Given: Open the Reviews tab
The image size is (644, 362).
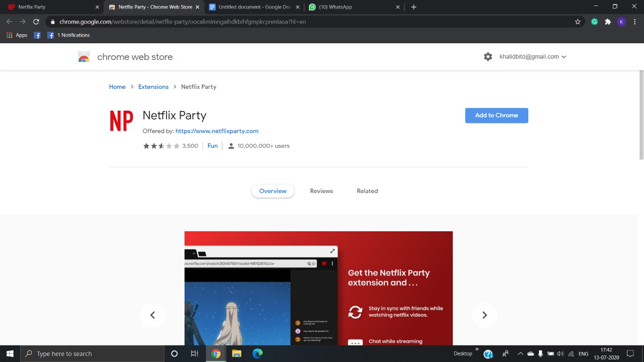Looking at the screenshot, I should [321, 191].
